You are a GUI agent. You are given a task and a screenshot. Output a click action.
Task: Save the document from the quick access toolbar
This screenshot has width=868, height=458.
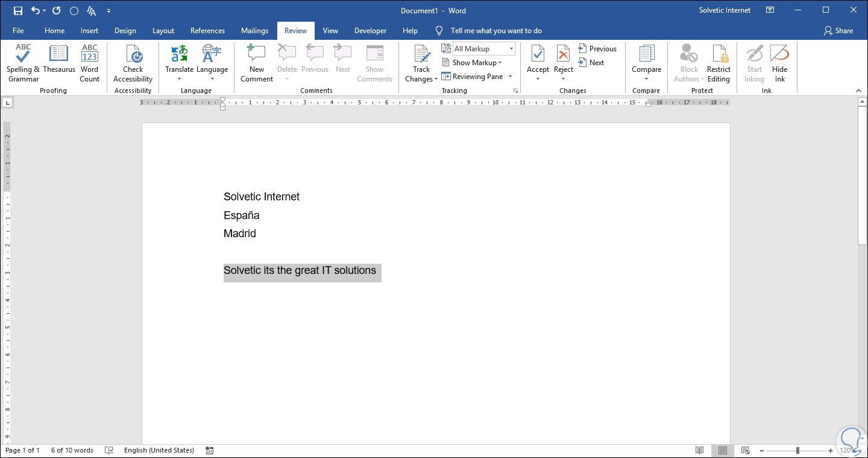17,11
